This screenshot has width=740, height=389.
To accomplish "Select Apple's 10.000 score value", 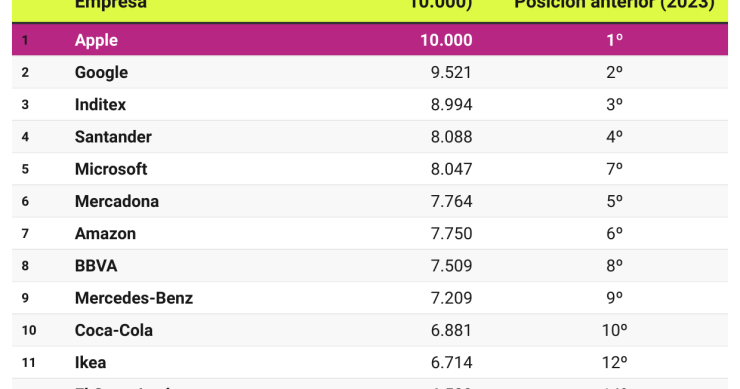I will point(446,41).
